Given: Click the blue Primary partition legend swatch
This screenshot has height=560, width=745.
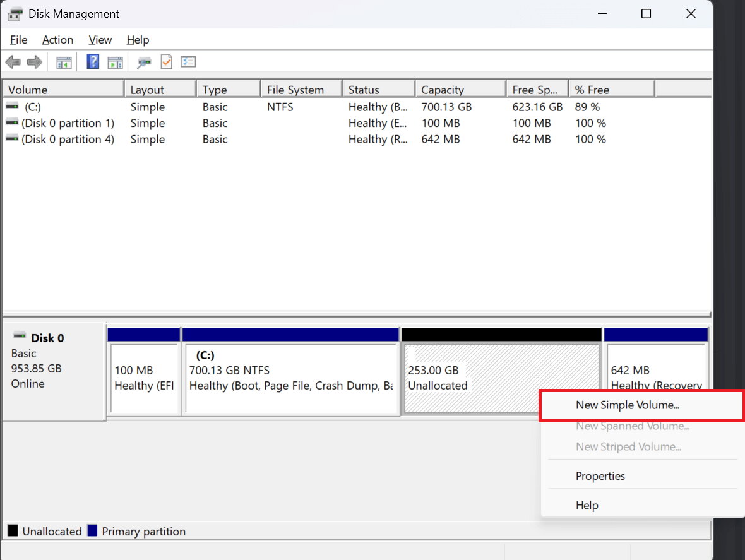Looking at the screenshot, I should [x=93, y=530].
